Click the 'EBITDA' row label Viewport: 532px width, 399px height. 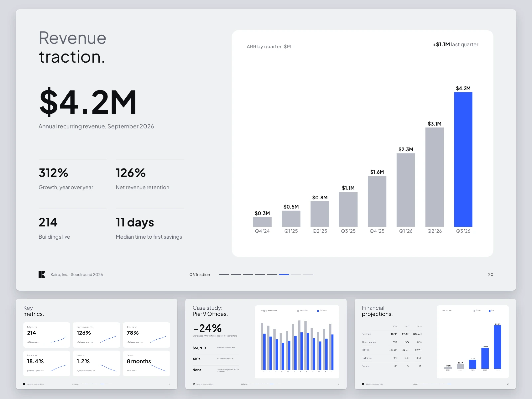tap(366, 350)
